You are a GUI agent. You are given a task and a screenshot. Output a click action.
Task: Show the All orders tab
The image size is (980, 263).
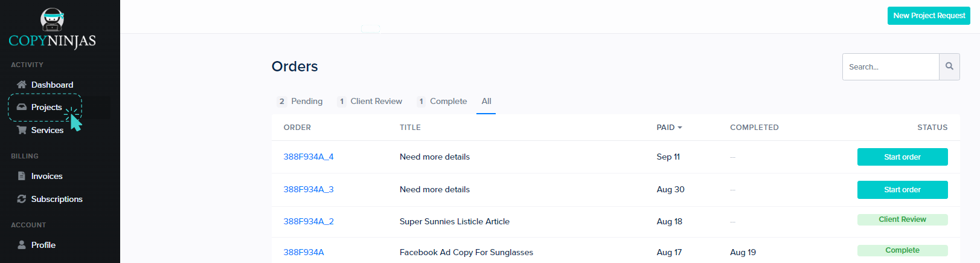pyautogui.click(x=486, y=101)
